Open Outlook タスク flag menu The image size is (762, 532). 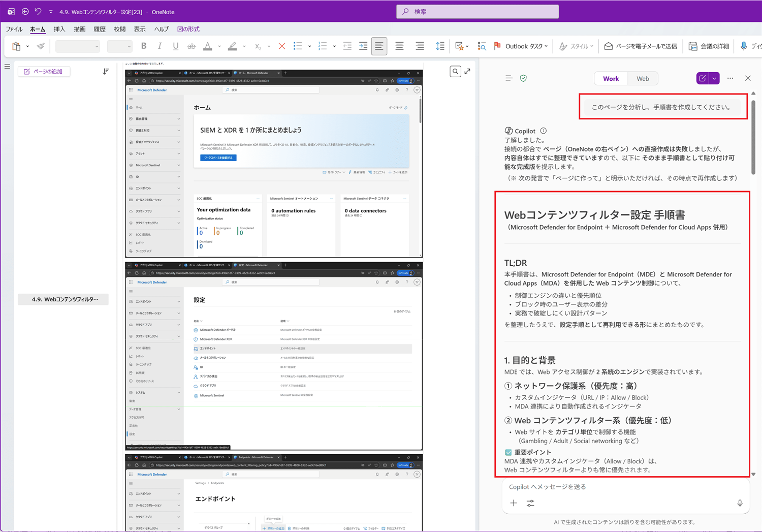click(x=521, y=46)
